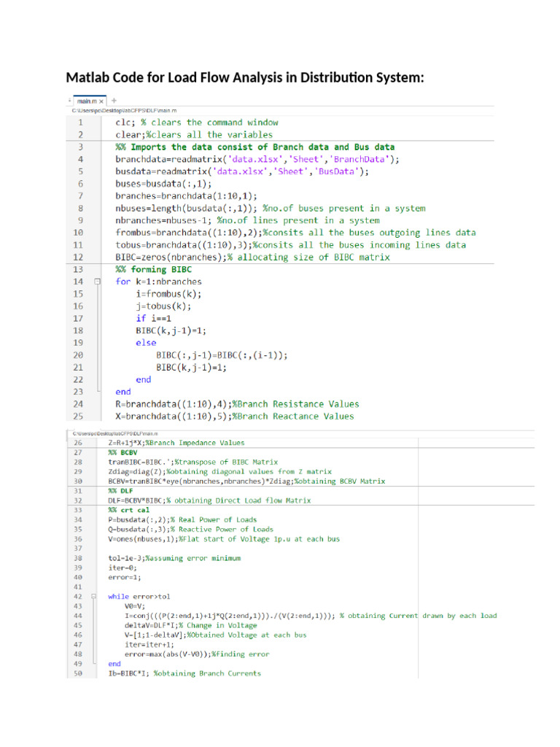Viewport: 560px width, 747px height.
Task: Click the busdata=readmatrix line
Action: (242, 171)
